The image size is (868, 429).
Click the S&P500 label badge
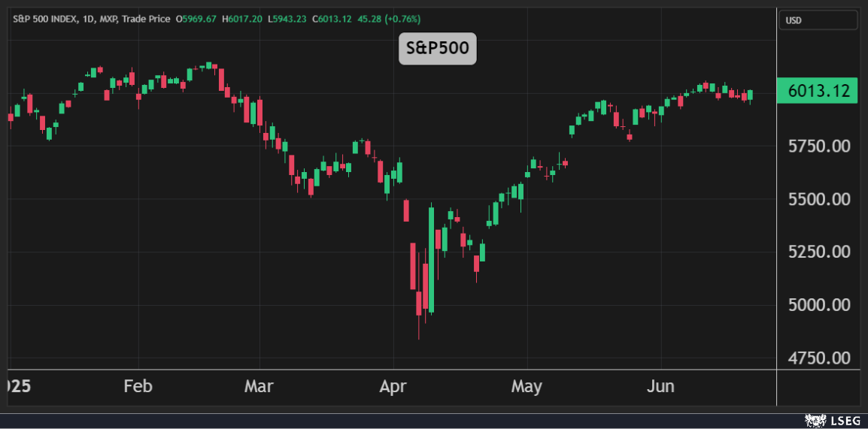pyautogui.click(x=437, y=49)
